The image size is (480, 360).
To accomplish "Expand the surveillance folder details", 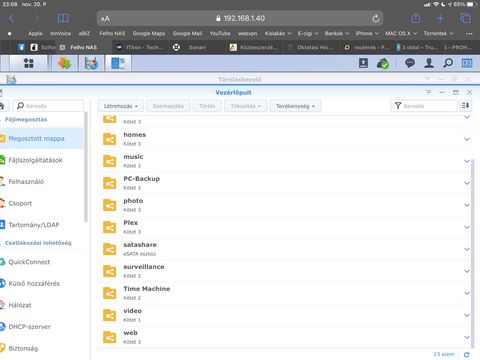I will 467,271.
